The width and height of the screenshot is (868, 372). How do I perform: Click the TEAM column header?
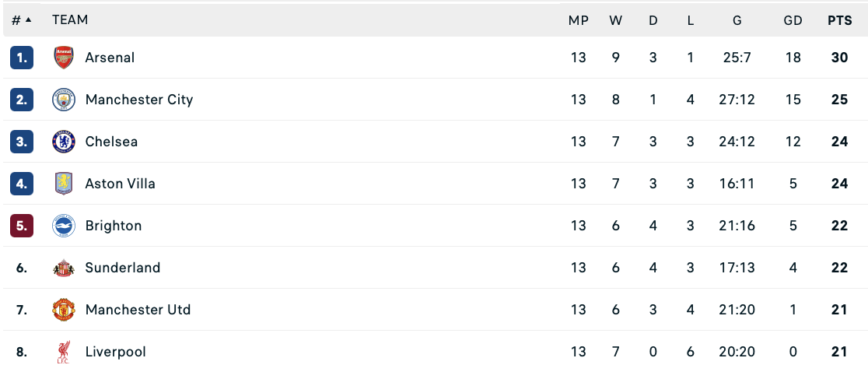70,20
